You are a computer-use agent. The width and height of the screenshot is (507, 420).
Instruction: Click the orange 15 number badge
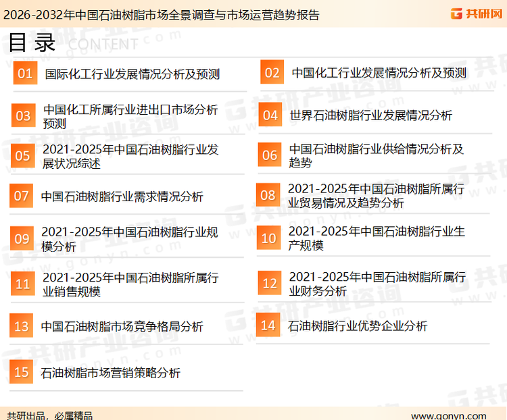click(x=22, y=372)
